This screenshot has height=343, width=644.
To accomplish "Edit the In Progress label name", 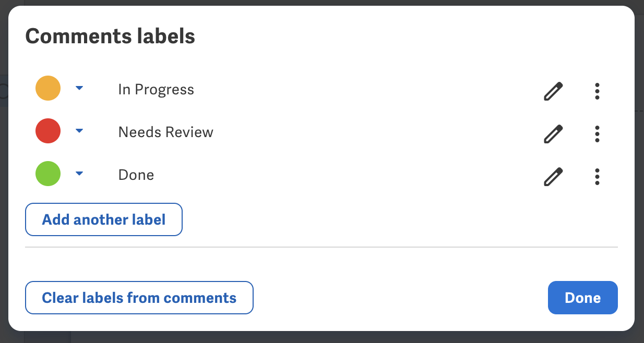I will click(553, 91).
